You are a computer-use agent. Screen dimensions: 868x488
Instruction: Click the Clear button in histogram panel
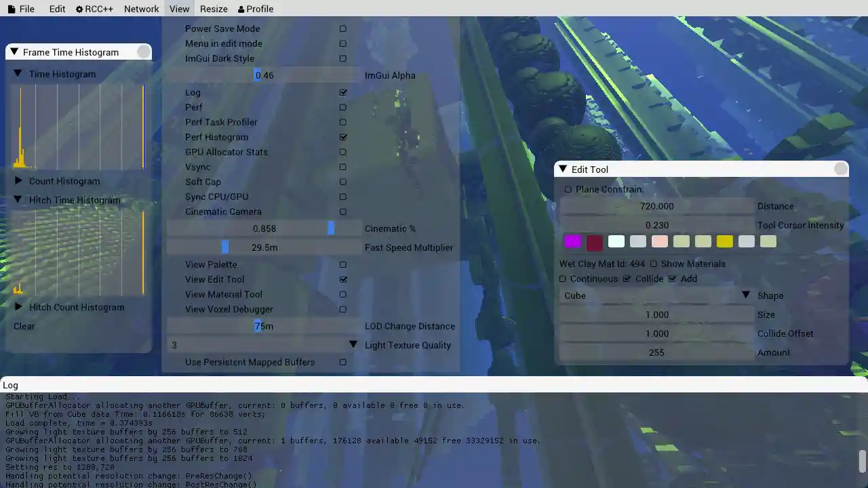[x=24, y=326]
